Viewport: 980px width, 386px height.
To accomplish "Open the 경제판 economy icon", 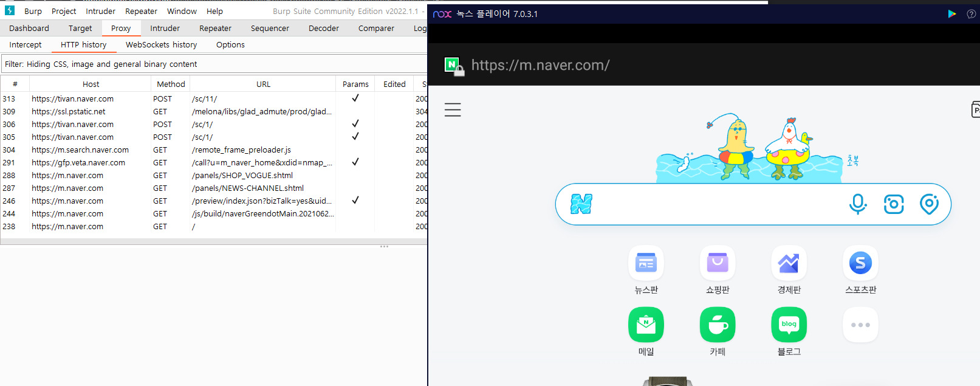I will point(789,263).
